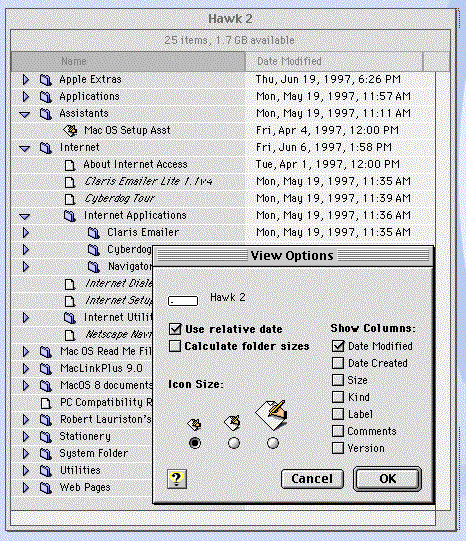Click the Claris Emailer Lite alias icon
Image resolution: width=466 pixels, height=541 pixels.
[70, 182]
